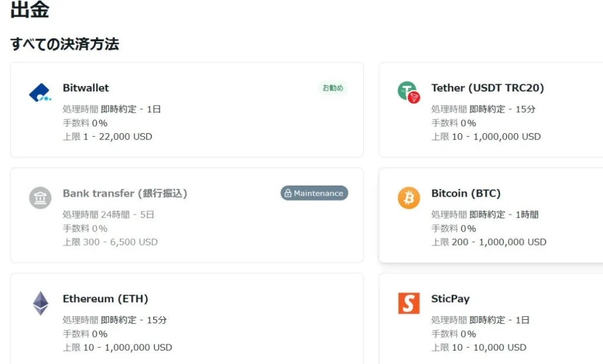Click the lock icon in Maintenance badge
The image size is (603, 364).
[287, 193]
